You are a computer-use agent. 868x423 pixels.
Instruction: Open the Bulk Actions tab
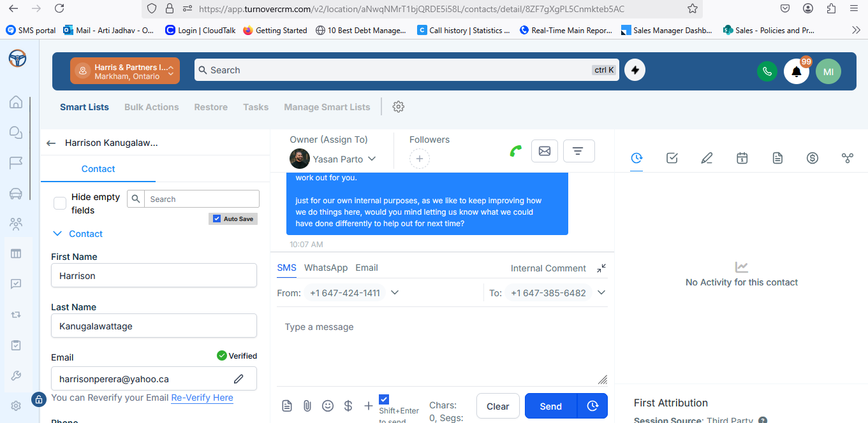pos(151,107)
